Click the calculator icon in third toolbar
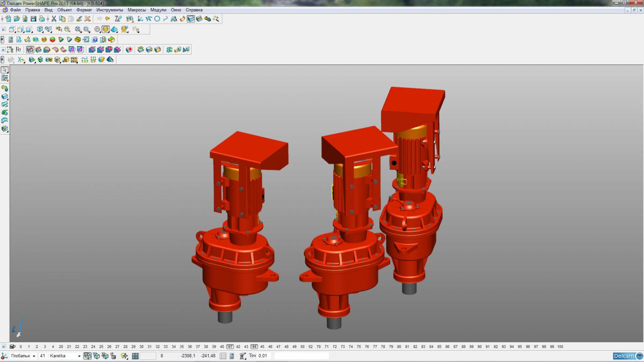The image size is (644, 362). click(x=11, y=39)
